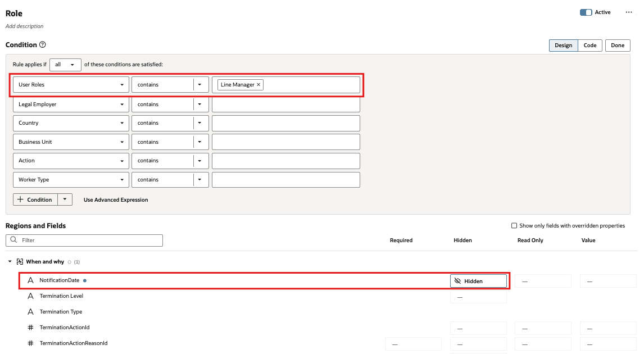The height and width of the screenshot is (354, 644).
Task: Click the Value cell for TerminationActionReasonId
Action: point(608,344)
